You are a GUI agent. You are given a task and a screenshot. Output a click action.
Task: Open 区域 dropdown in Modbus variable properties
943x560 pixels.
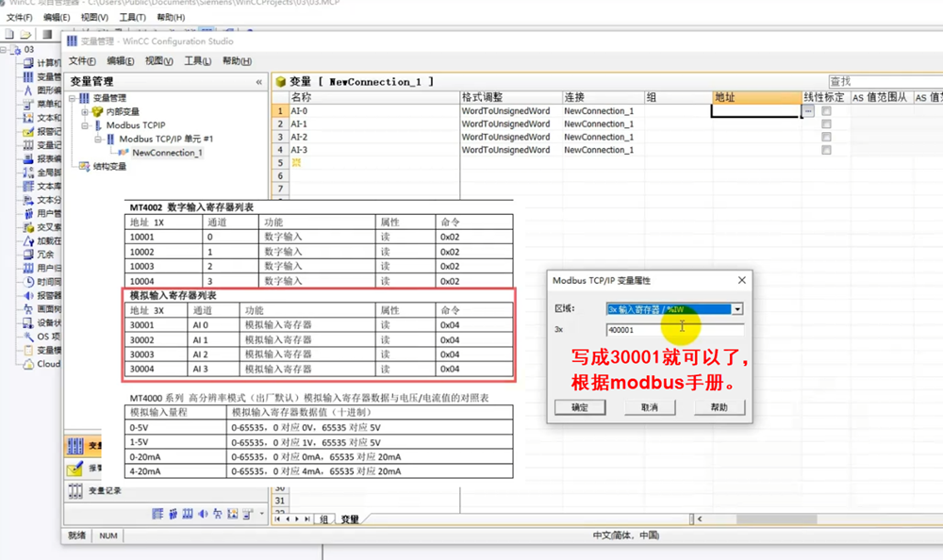click(736, 309)
